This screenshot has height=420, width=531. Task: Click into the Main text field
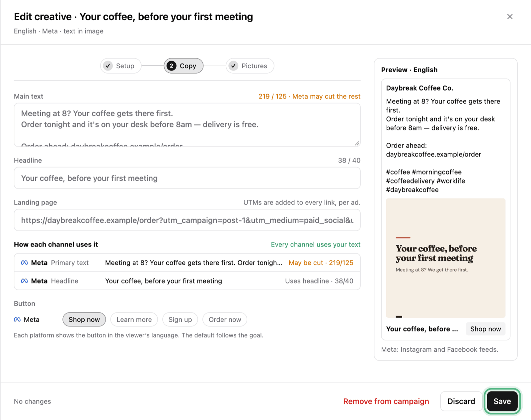coord(187,125)
